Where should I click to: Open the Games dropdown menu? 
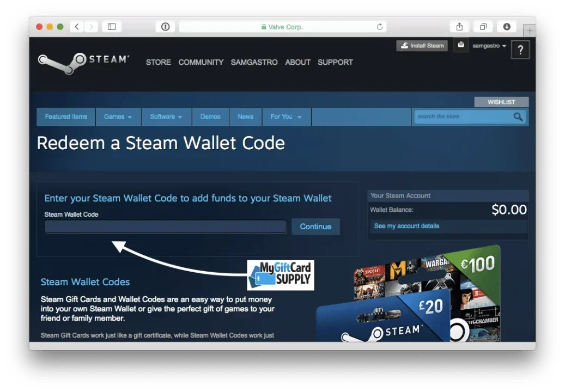tap(118, 117)
